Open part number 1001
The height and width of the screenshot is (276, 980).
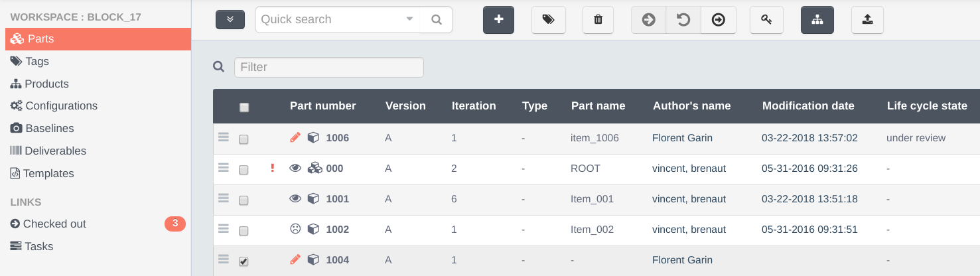(x=337, y=199)
